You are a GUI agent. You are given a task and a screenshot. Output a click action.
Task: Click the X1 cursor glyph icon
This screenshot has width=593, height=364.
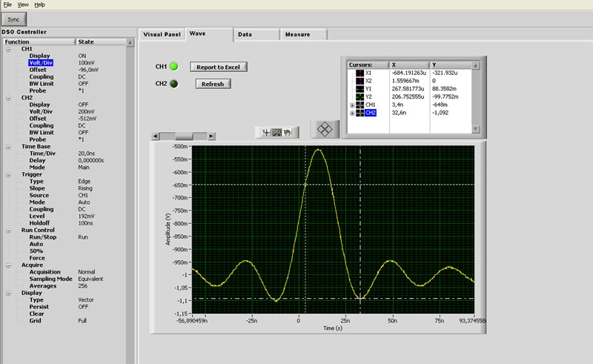(360, 73)
